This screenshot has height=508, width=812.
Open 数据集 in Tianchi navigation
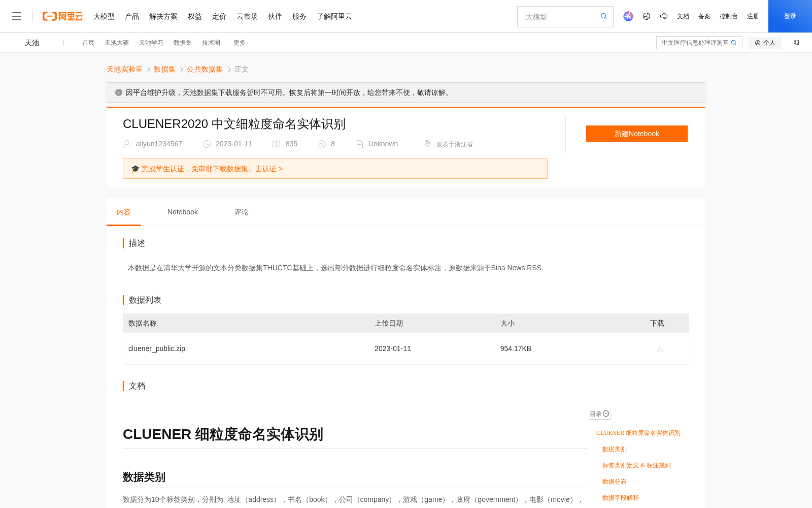(183, 43)
